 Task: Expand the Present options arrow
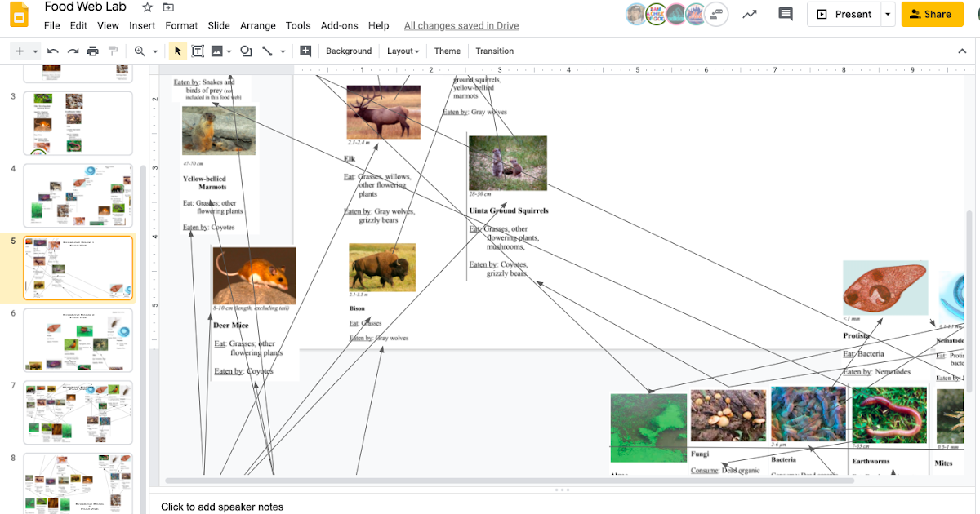click(x=887, y=14)
